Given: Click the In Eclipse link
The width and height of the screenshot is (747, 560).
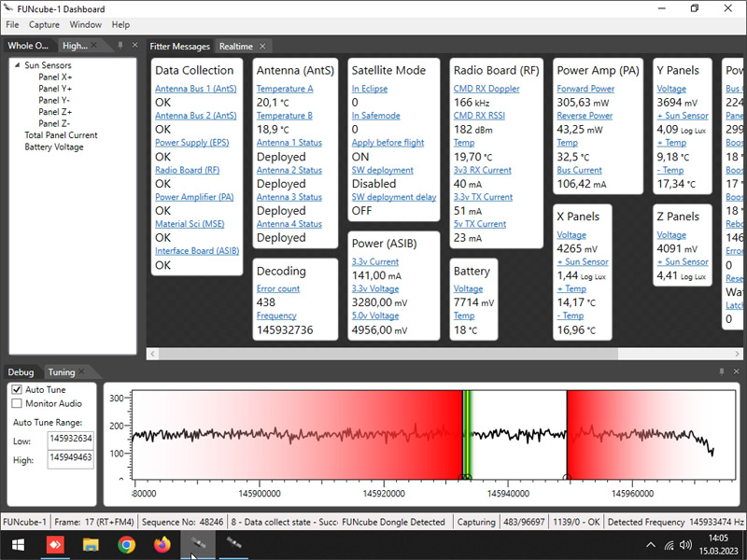Looking at the screenshot, I should coord(370,89).
